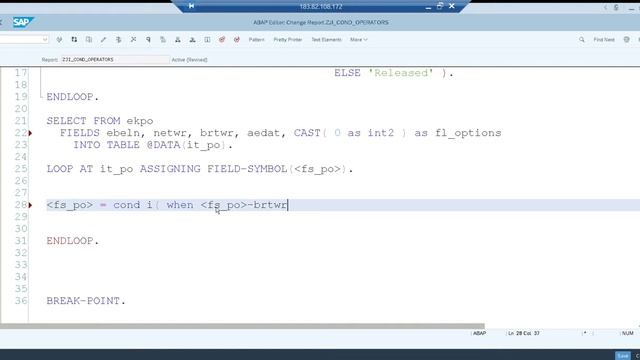Image resolution: width=640 pixels, height=360 pixels.
Task: Toggle breakpoint marker on line 28
Action: point(30,205)
